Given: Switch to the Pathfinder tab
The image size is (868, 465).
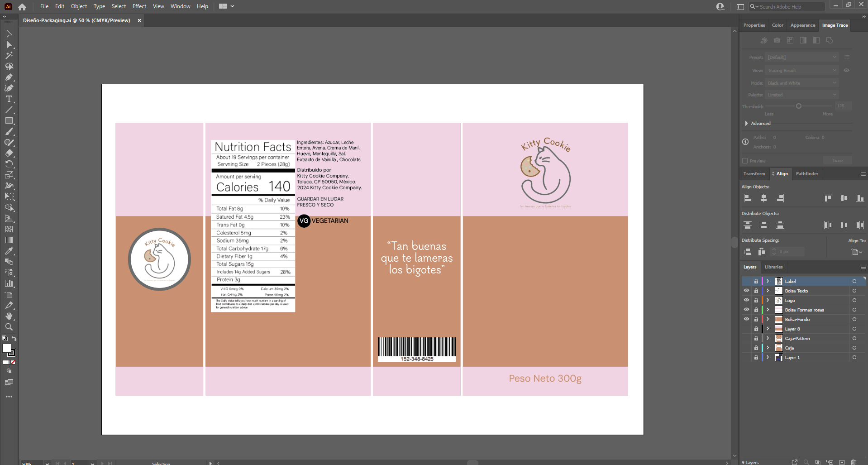Looking at the screenshot, I should (806, 174).
